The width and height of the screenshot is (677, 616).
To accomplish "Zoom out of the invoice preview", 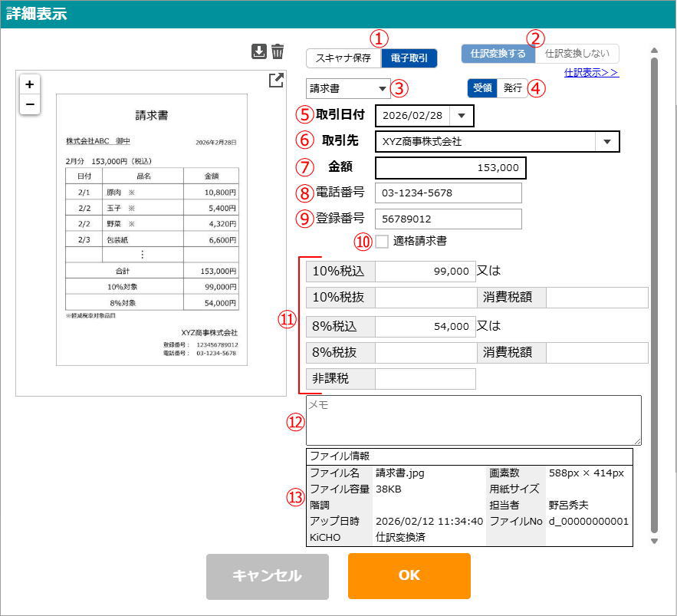I will click(x=29, y=104).
